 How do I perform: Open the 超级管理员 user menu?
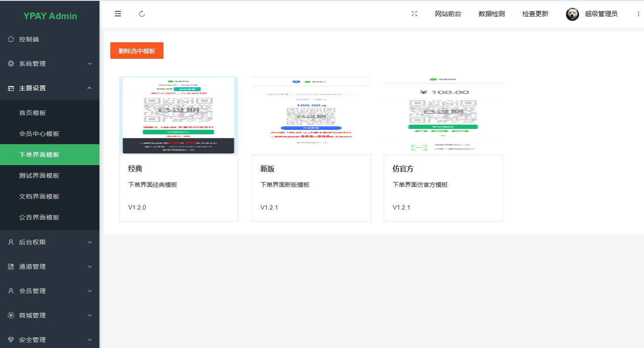coord(601,14)
